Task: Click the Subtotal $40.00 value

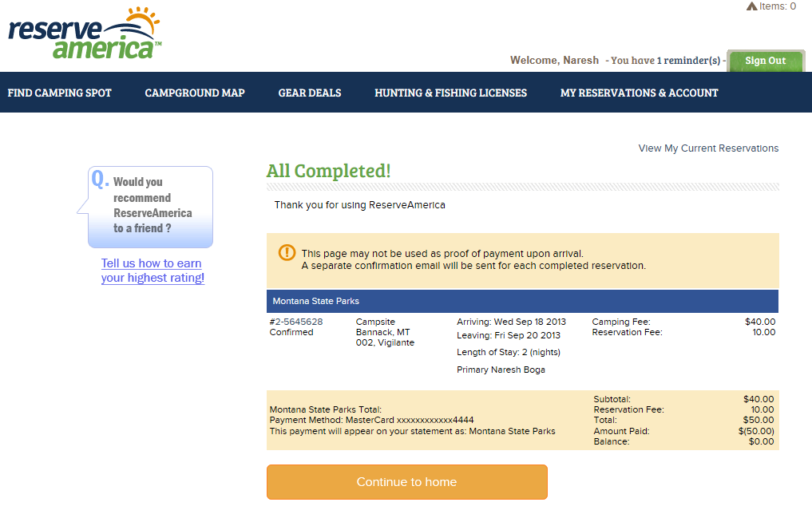Action: (x=759, y=399)
